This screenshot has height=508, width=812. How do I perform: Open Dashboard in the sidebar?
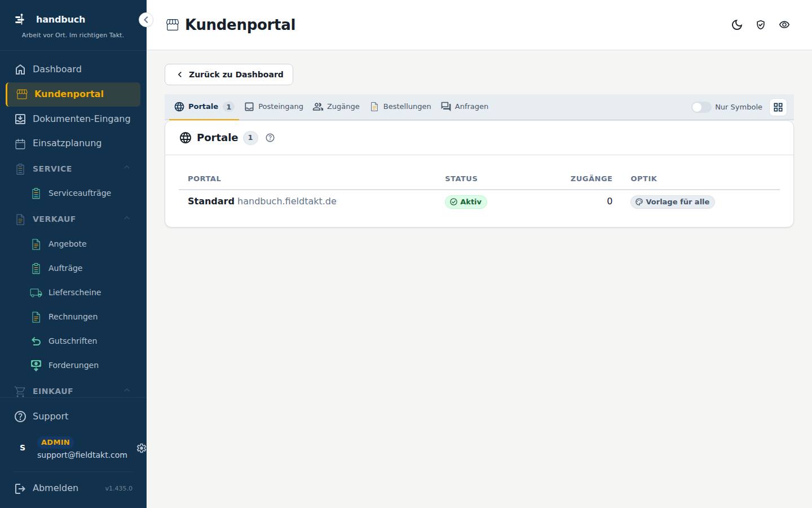point(73,69)
